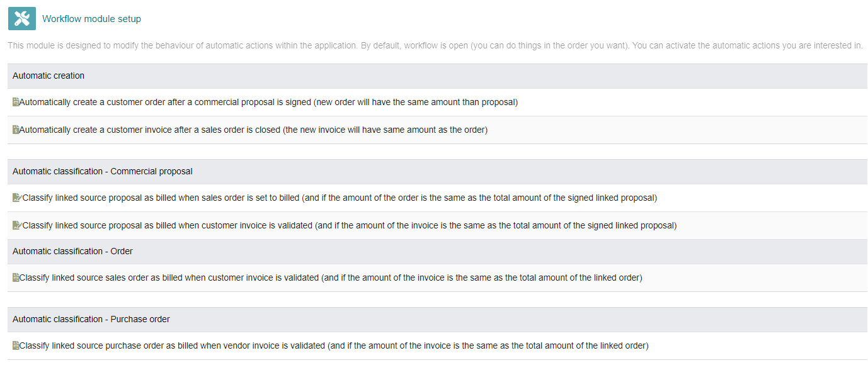Select the 'Automatic classification - Commercial proposal' header

coord(437,171)
